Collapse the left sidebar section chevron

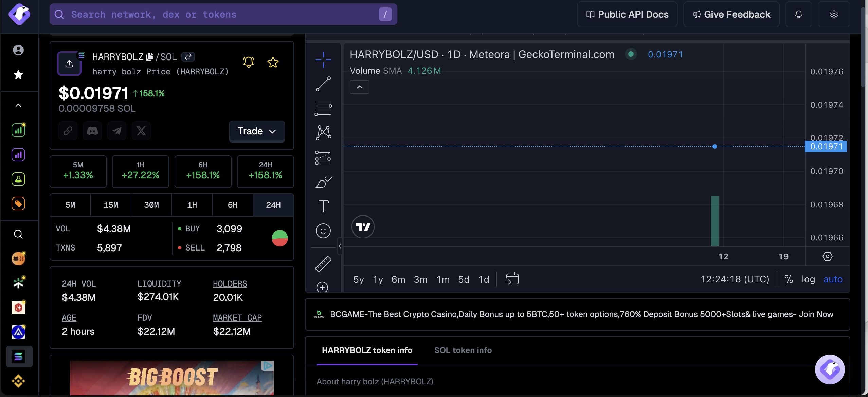[18, 105]
